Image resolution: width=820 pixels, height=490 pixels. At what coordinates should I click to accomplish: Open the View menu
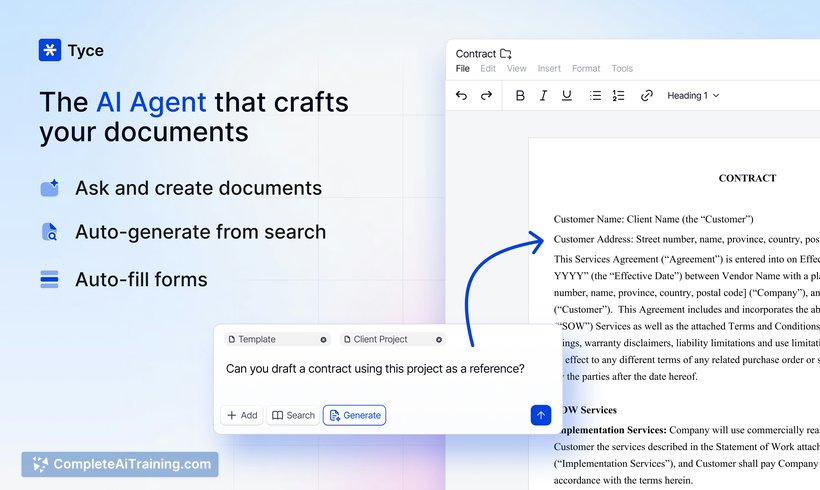click(516, 69)
